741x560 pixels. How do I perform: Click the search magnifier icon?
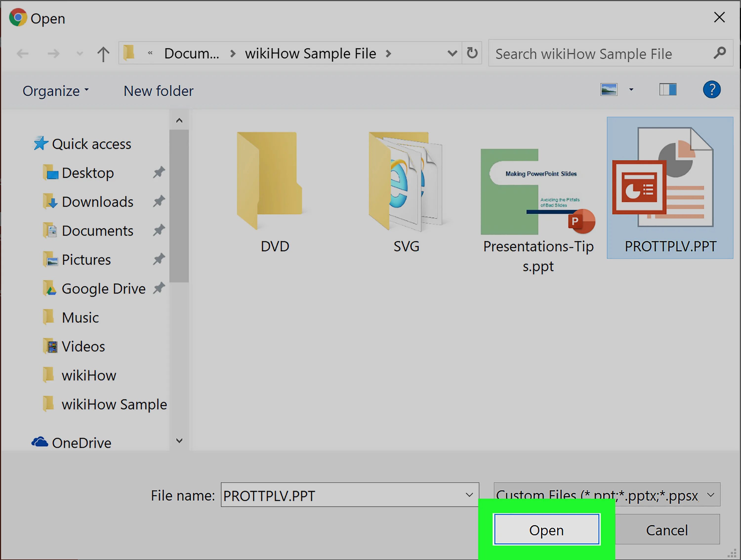click(x=720, y=53)
